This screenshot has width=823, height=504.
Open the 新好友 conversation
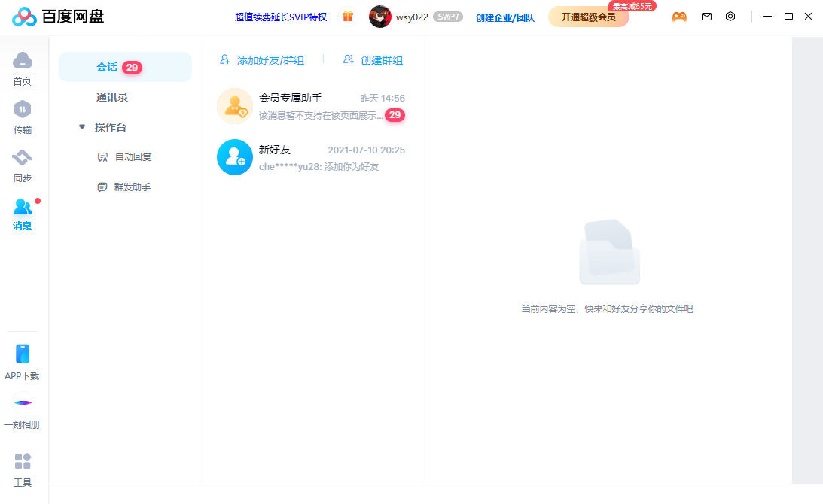[x=310, y=156]
